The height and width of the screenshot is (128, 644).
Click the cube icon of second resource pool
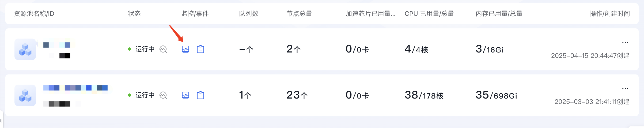(25, 95)
